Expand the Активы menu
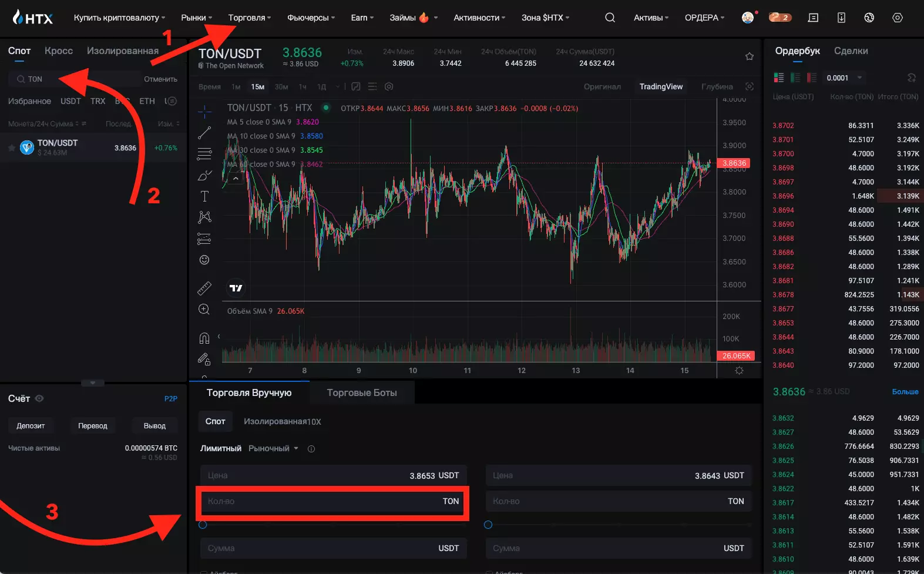 pos(651,18)
